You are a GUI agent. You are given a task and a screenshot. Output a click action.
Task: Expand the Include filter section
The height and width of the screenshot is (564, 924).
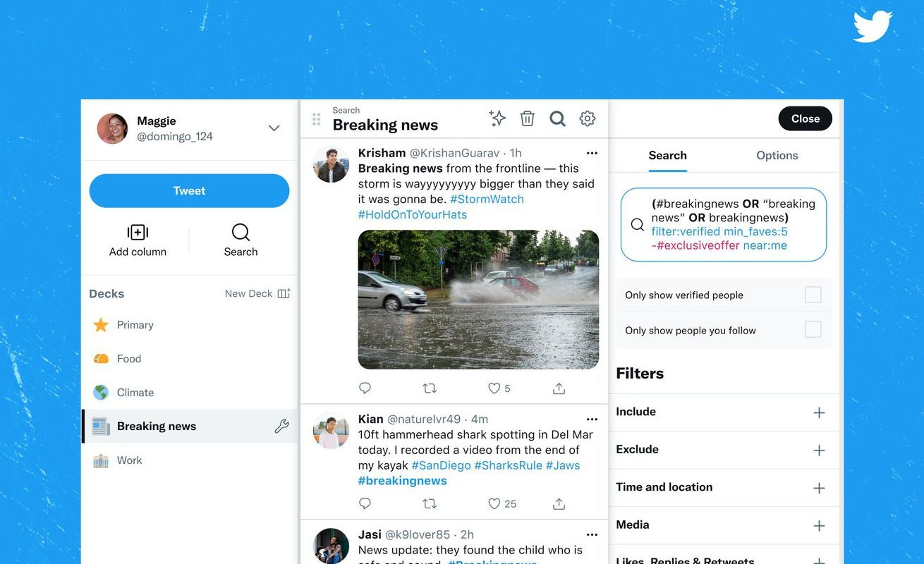tap(724, 412)
